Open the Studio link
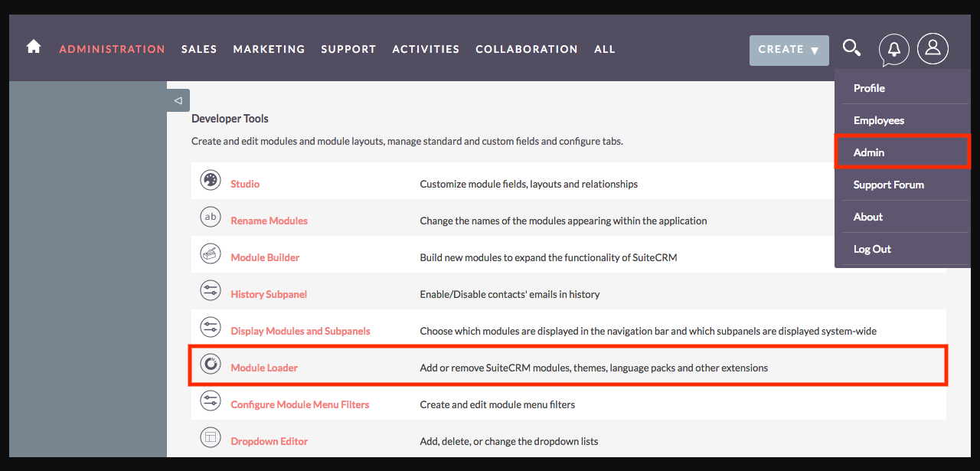The height and width of the screenshot is (471, 980). [245, 184]
